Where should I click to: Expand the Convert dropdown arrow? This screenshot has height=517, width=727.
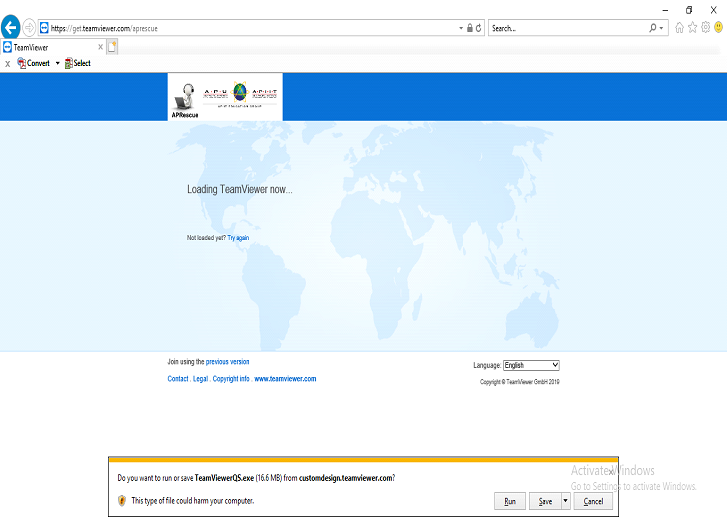pos(57,63)
